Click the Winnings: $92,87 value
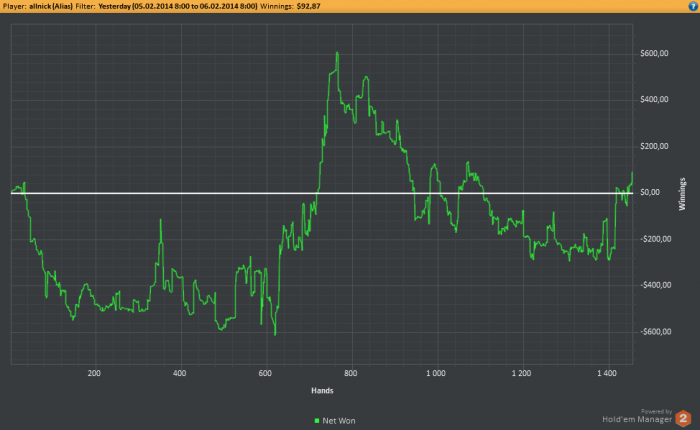 pyautogui.click(x=308, y=6)
